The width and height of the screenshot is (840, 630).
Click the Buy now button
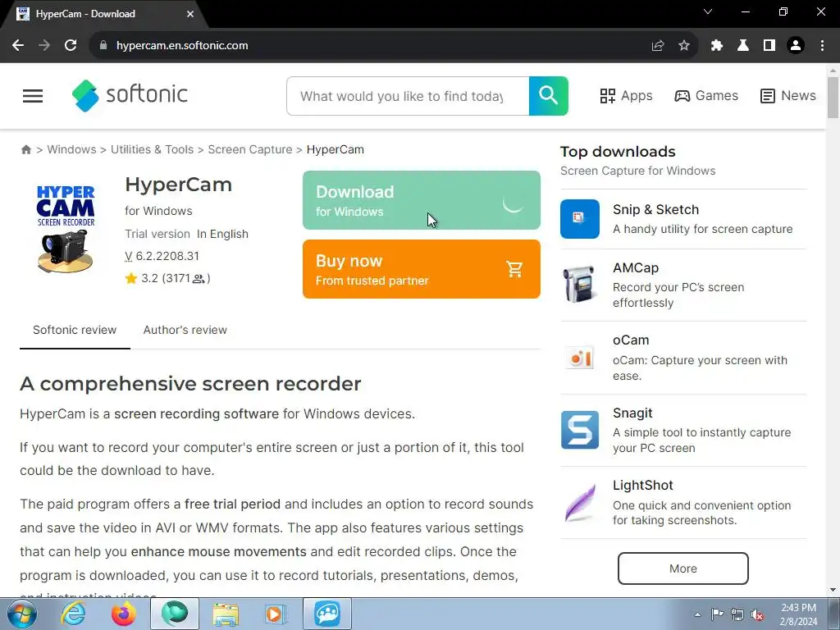coord(421,269)
